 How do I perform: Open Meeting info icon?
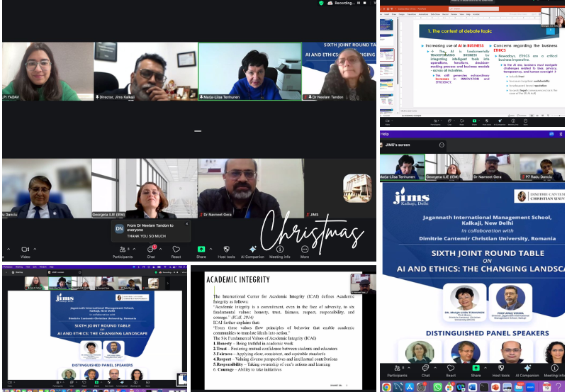279,250
